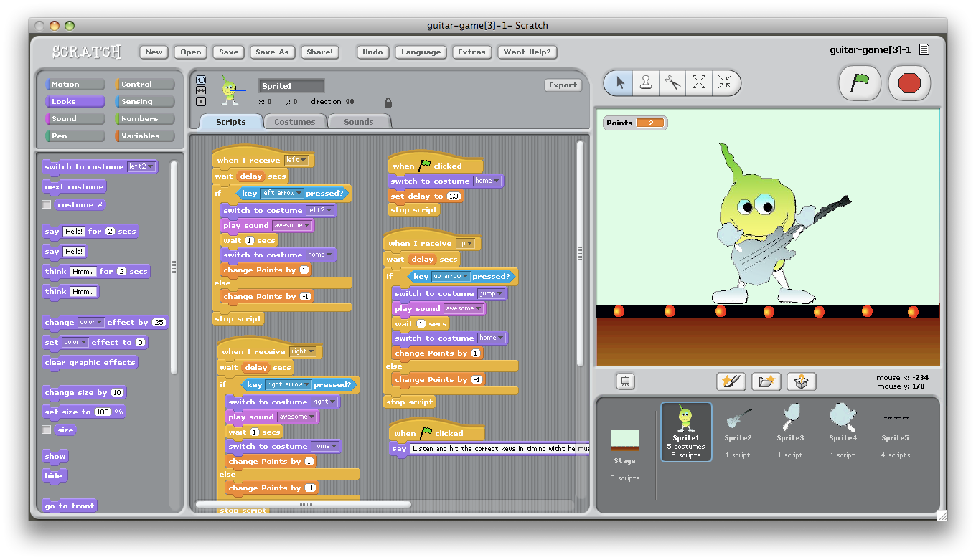Open the Pen blocks category
The width and height of the screenshot is (976, 560).
coord(75,136)
